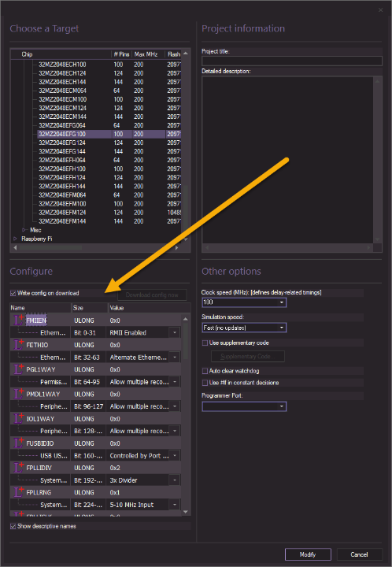Toggle Write config on download checkbox
392x567 pixels.
coord(13,293)
